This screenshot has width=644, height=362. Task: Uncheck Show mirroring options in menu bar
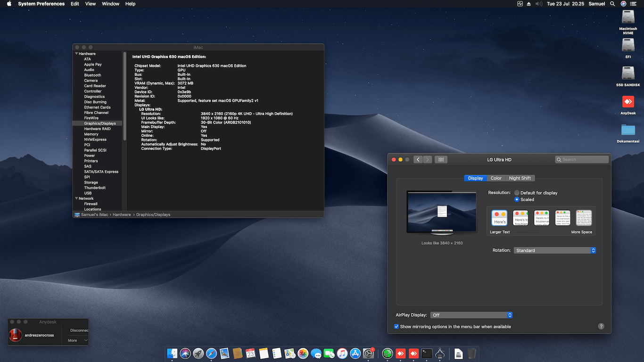(396, 326)
